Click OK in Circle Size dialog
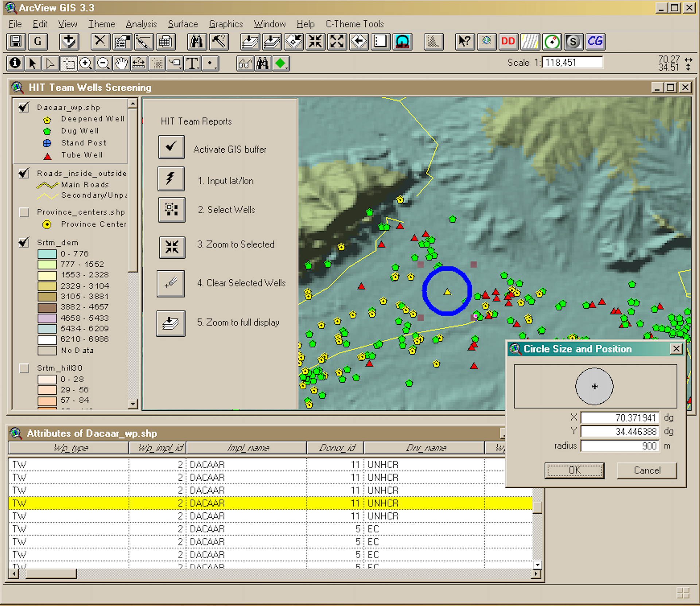Viewport: 700px width, 606px height. (574, 470)
